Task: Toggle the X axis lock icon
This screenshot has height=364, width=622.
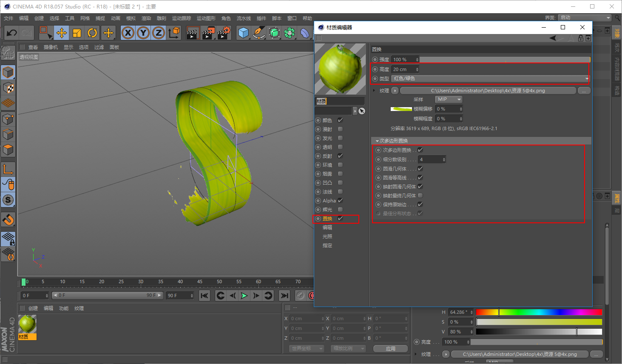Action: (x=128, y=33)
